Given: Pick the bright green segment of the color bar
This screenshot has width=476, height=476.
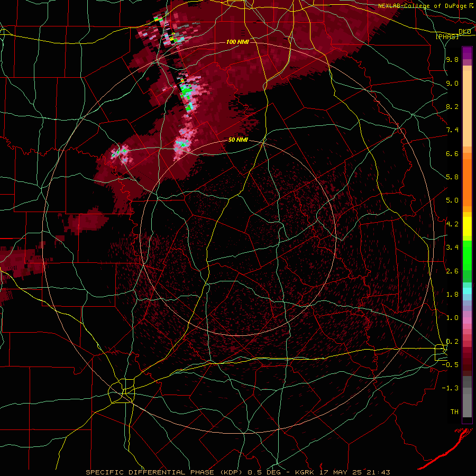Looking at the screenshot, I should tap(467, 255).
